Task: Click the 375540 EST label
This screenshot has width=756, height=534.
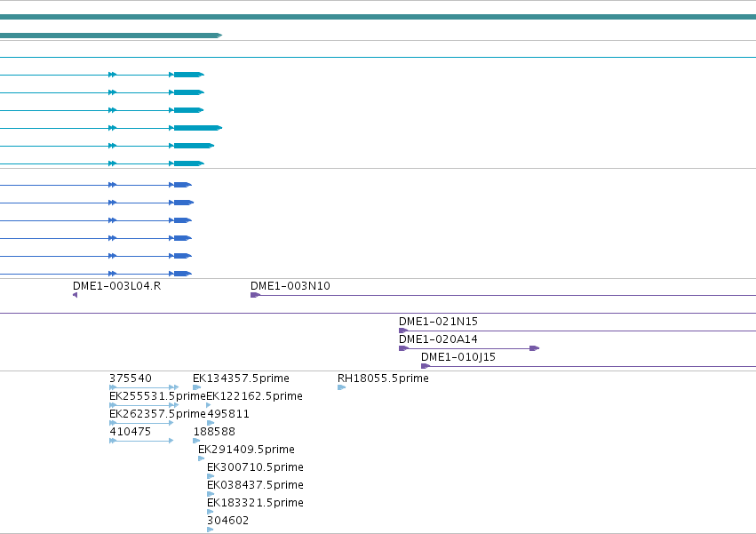Action: click(131, 379)
